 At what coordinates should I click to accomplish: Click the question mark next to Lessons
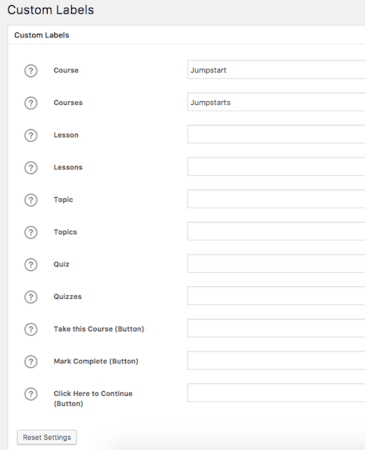tap(31, 168)
